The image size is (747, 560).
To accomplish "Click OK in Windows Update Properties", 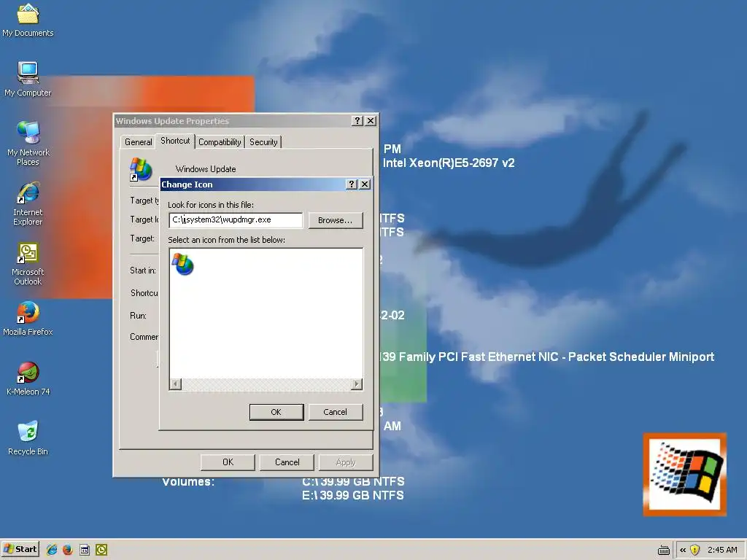I will click(228, 462).
